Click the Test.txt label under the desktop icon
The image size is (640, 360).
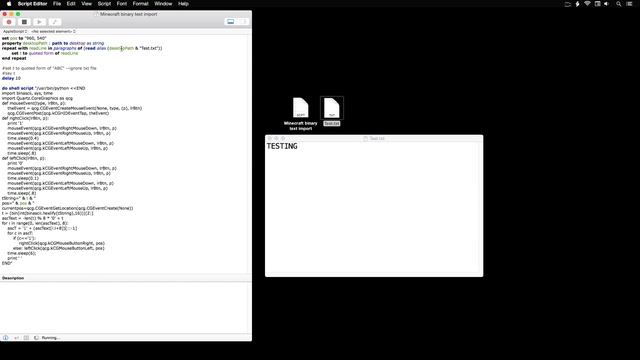click(331, 123)
